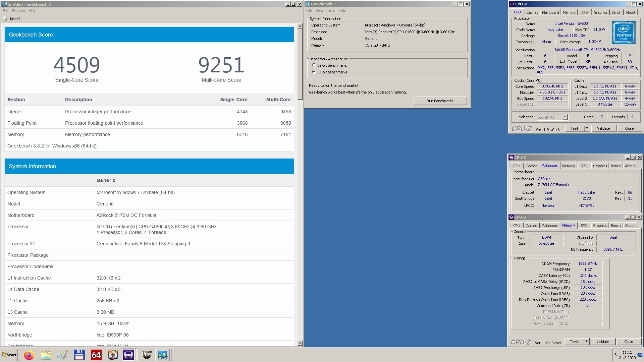Click the blue floppy disk taskbar icon
The height and width of the screenshot is (362, 644).
pyautogui.click(x=79, y=355)
